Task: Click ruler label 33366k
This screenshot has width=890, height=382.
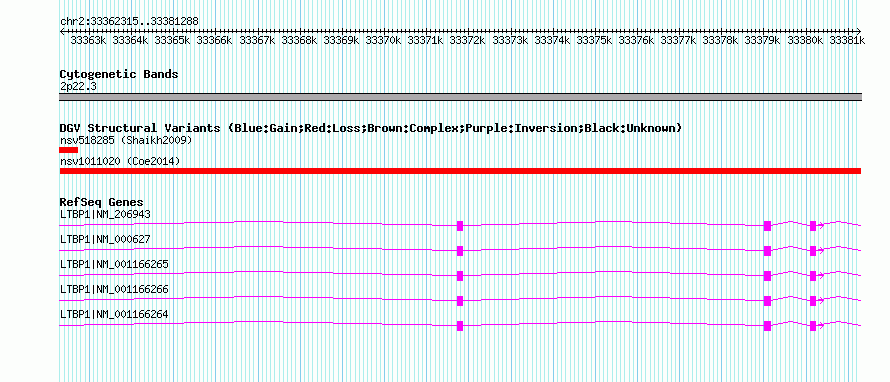Action: click(x=214, y=40)
